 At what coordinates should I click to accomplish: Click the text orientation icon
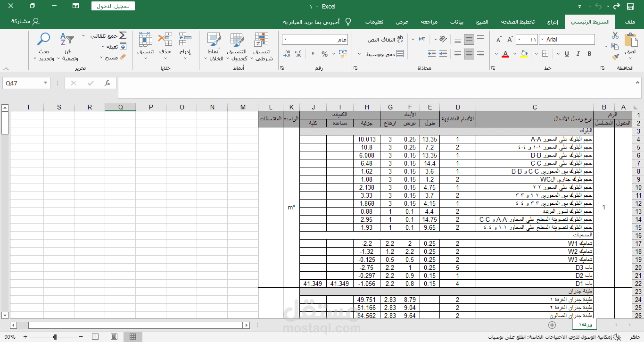442,40
